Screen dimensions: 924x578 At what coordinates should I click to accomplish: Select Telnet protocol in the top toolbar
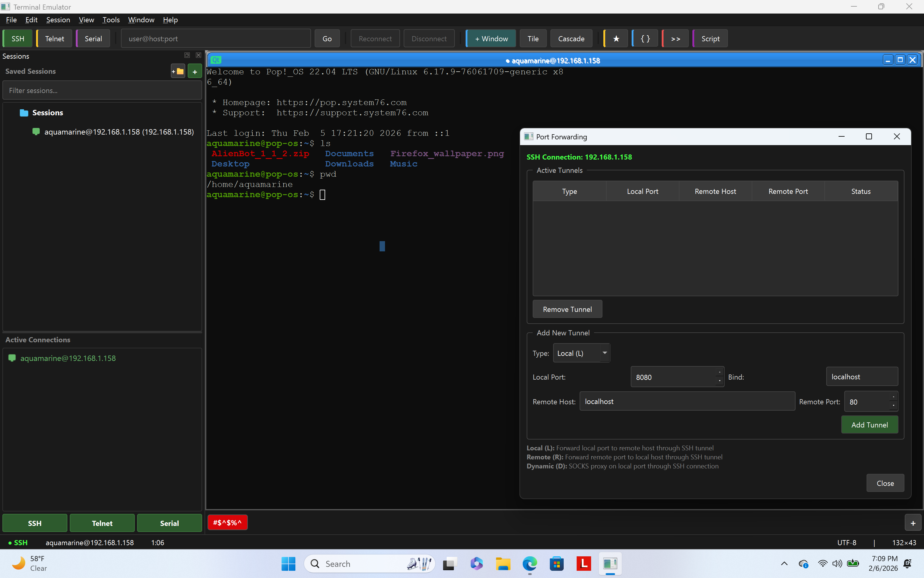point(54,39)
